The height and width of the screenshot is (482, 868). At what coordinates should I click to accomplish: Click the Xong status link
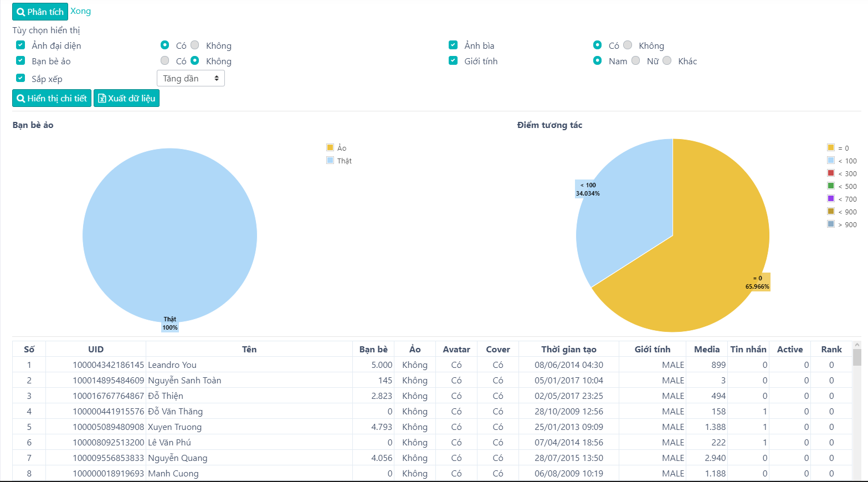80,11
